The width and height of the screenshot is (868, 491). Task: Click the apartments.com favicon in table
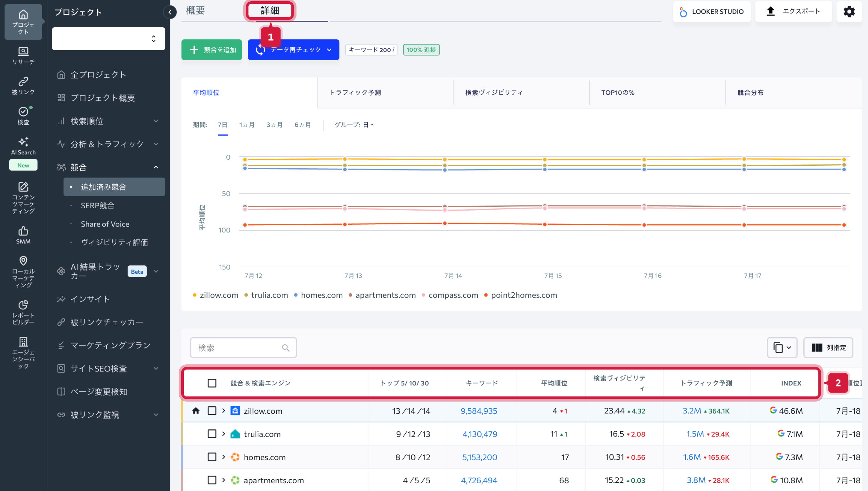coord(235,480)
